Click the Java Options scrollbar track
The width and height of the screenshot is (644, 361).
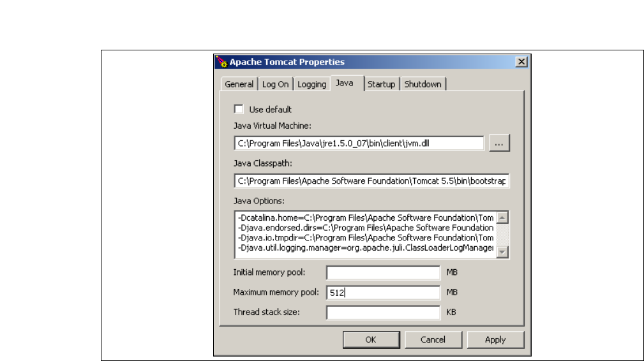pyautogui.click(x=502, y=235)
